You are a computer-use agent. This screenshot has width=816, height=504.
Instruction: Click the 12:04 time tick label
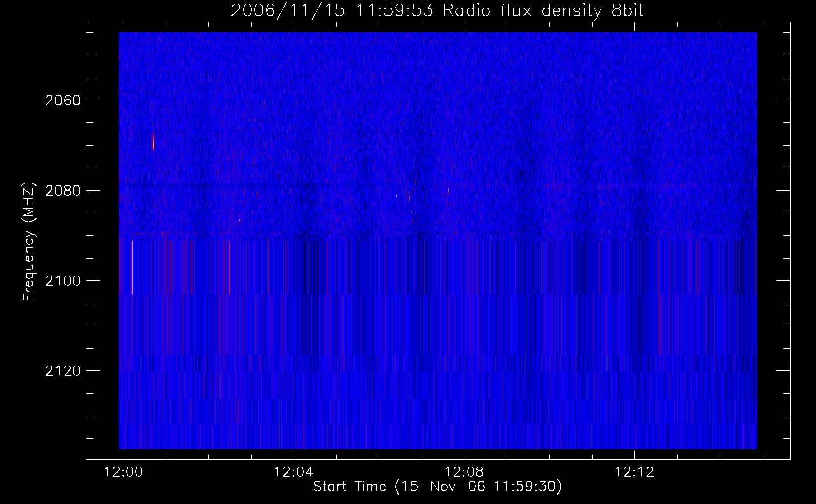(294, 472)
